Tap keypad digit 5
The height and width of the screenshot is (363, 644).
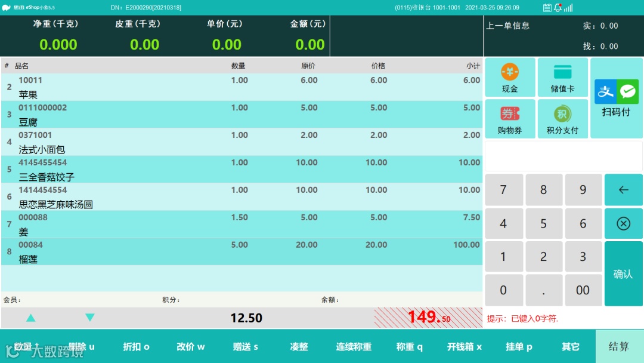point(543,223)
